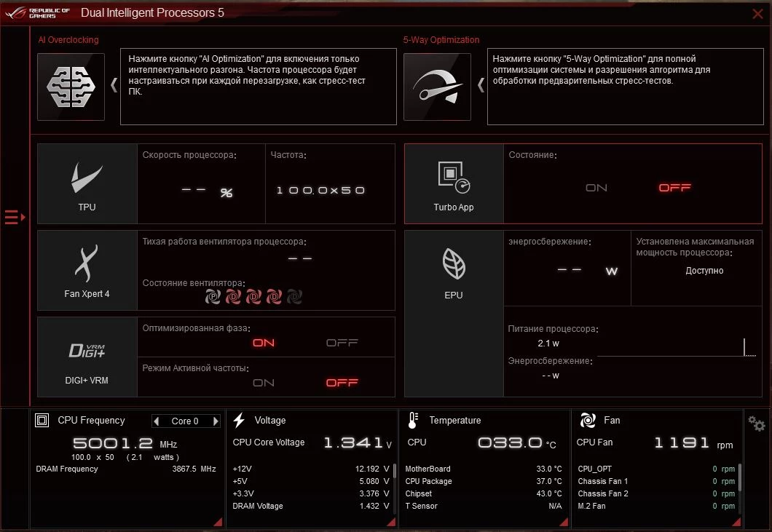Screen dimensions: 772x532
Task: Select next core with right arrow
Action: pyautogui.click(x=216, y=421)
